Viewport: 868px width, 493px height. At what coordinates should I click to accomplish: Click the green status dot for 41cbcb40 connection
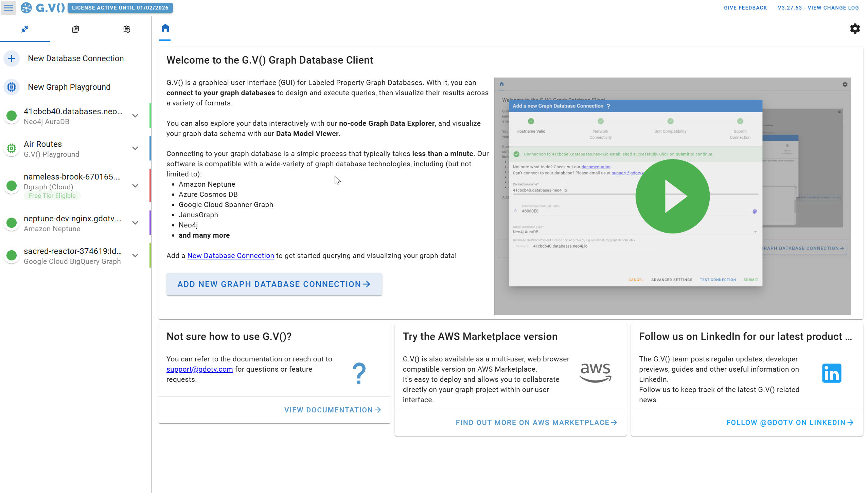[x=12, y=116]
